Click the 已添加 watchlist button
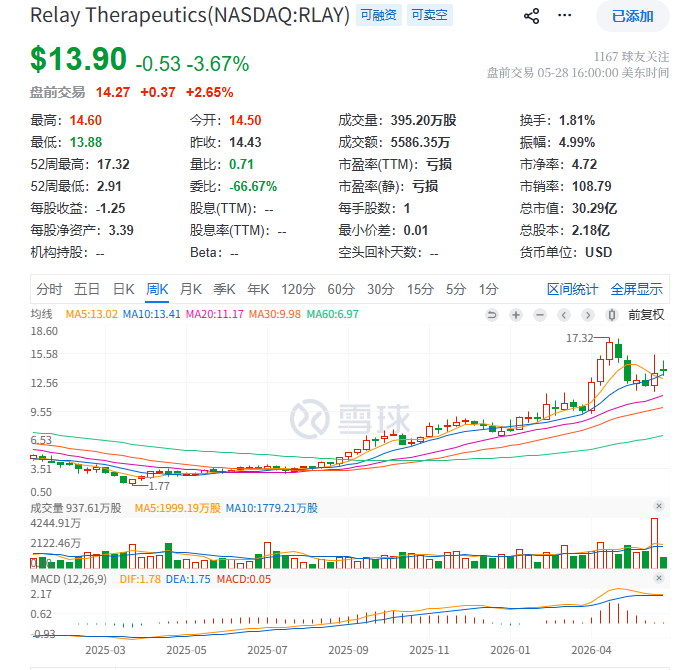The image size is (685, 670). [632, 16]
